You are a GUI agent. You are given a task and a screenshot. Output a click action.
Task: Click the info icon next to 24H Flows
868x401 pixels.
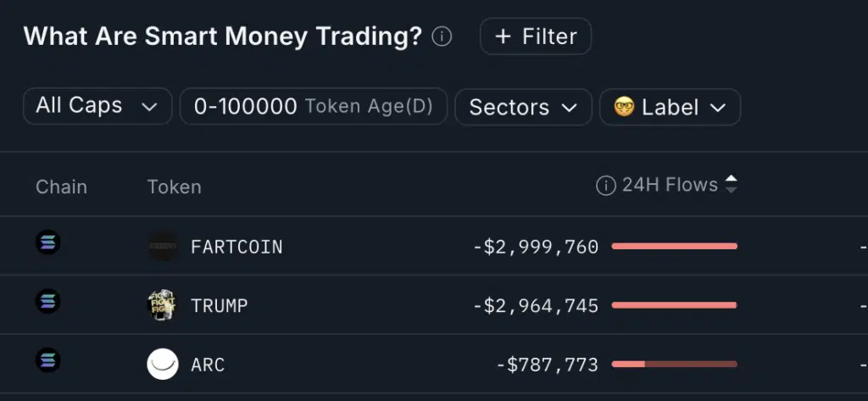click(605, 186)
